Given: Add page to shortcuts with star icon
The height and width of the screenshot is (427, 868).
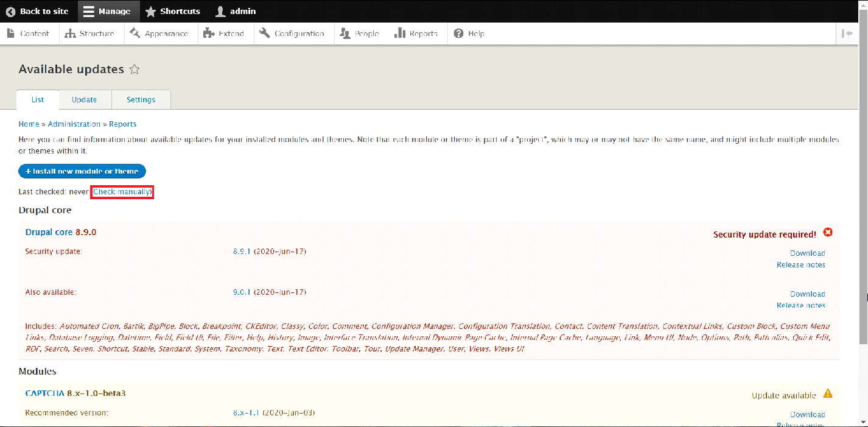Looking at the screenshot, I should coord(135,69).
